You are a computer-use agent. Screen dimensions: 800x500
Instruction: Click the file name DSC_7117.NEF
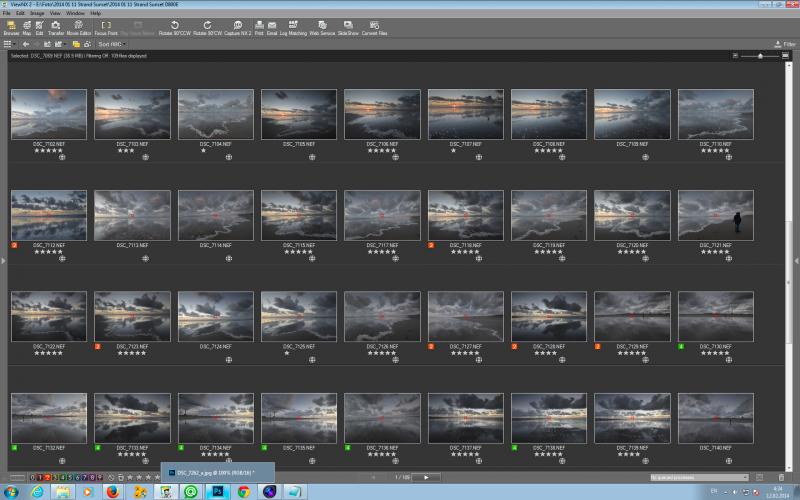click(x=382, y=245)
